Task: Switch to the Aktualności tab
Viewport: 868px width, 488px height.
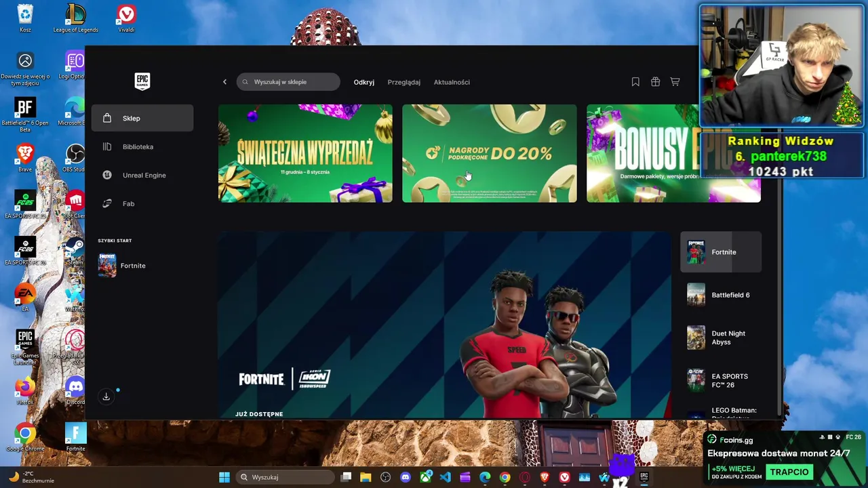Action: tap(452, 82)
